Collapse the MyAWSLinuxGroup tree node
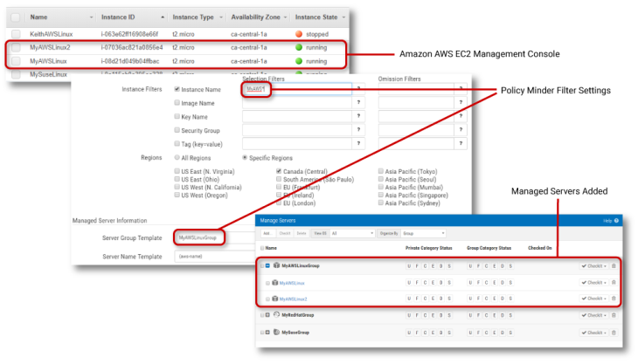Screen dimensions: 638x364 coord(267,265)
